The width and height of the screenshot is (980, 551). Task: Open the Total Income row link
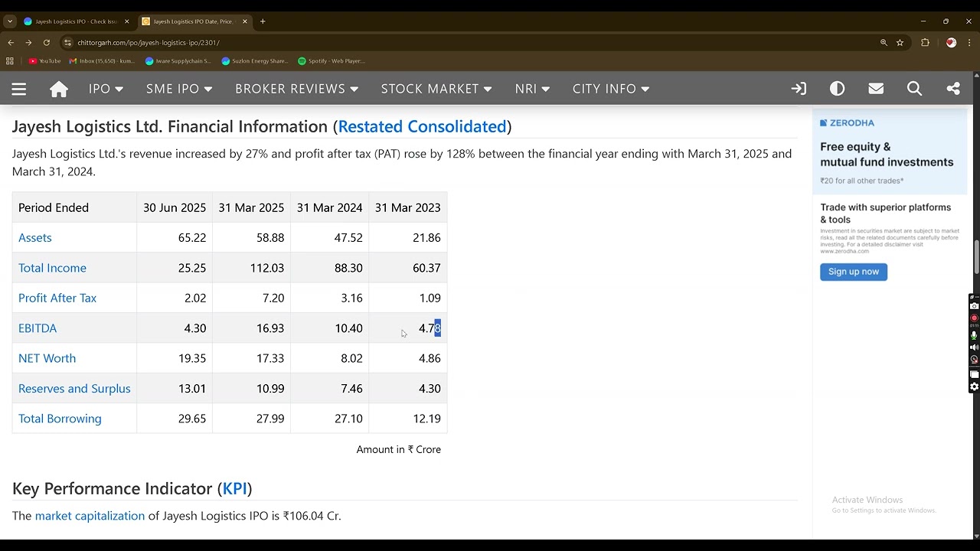click(52, 268)
